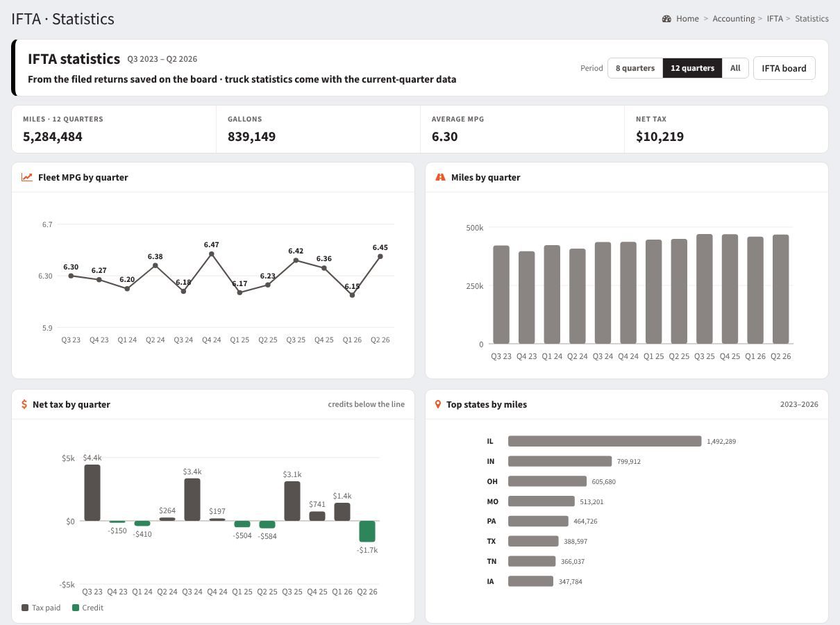This screenshot has height=625, width=840.
Task: Open the IFTA breadcrumb link
Action: (775, 19)
